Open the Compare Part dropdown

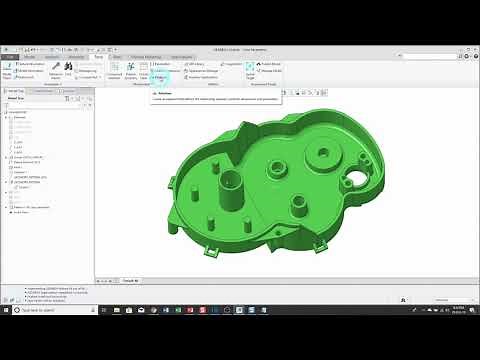click(x=89, y=77)
